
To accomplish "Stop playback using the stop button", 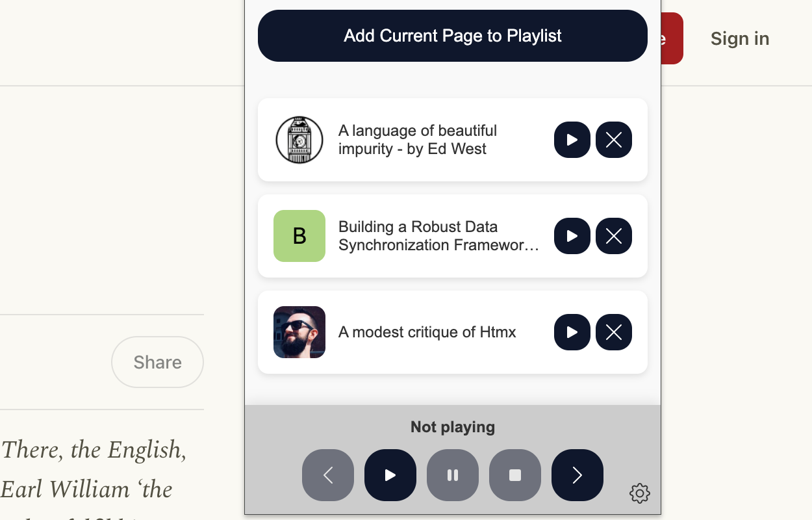I will point(515,475).
